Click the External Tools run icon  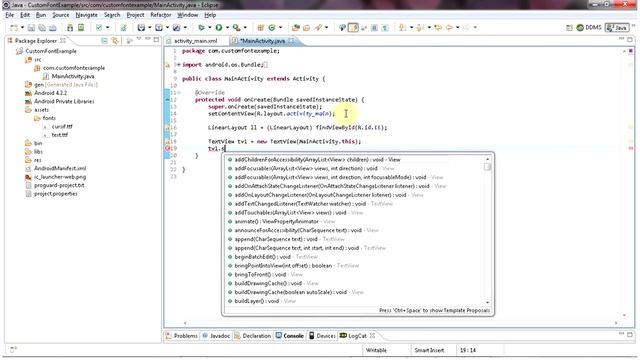pyautogui.click(x=236, y=28)
